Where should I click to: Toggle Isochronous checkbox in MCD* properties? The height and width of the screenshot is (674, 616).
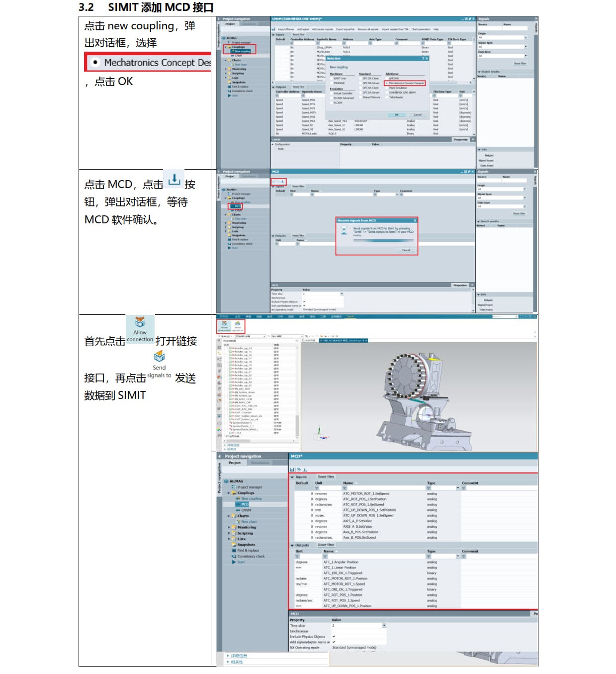tap(334, 631)
